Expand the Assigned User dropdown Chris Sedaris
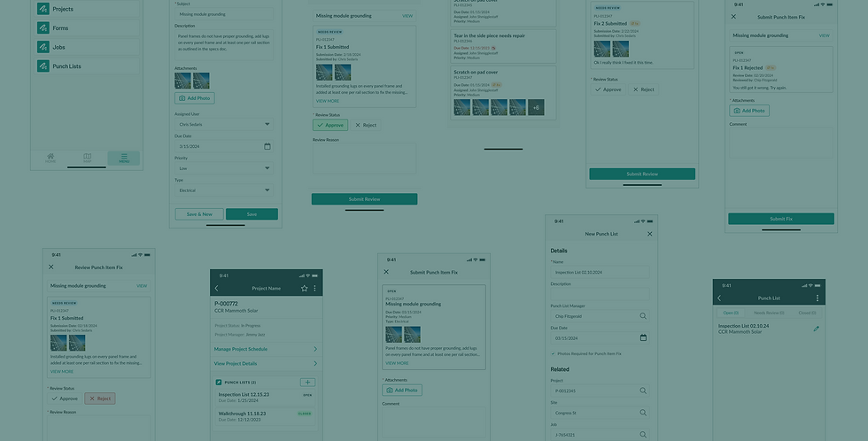 point(224,125)
